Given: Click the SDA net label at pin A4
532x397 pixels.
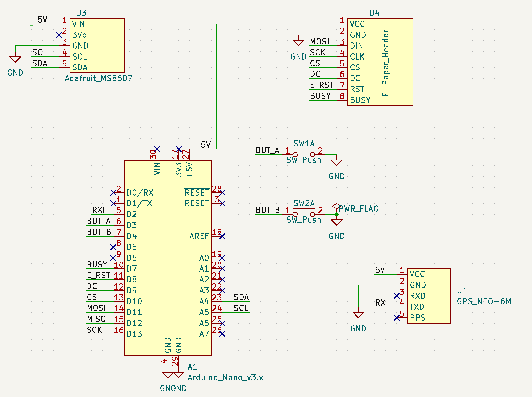Looking at the screenshot, I should coord(241,297).
